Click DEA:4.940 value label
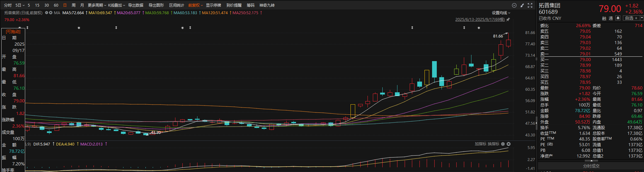The height and width of the screenshot is (172, 644). pyautogui.click(x=65, y=144)
